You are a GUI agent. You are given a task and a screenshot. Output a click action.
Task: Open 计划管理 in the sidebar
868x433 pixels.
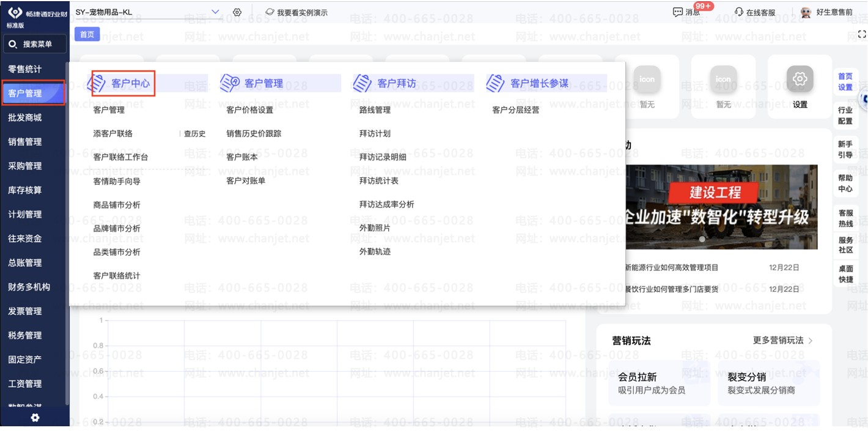coord(25,215)
